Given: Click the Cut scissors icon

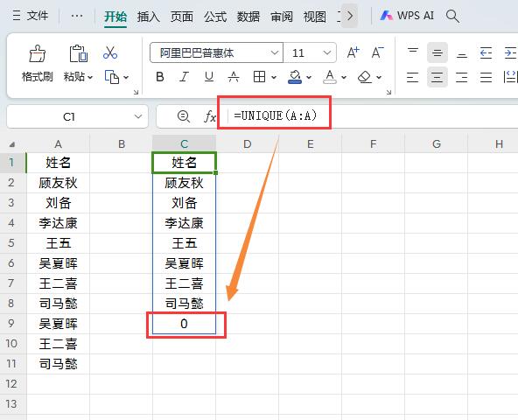Looking at the screenshot, I should point(110,52).
